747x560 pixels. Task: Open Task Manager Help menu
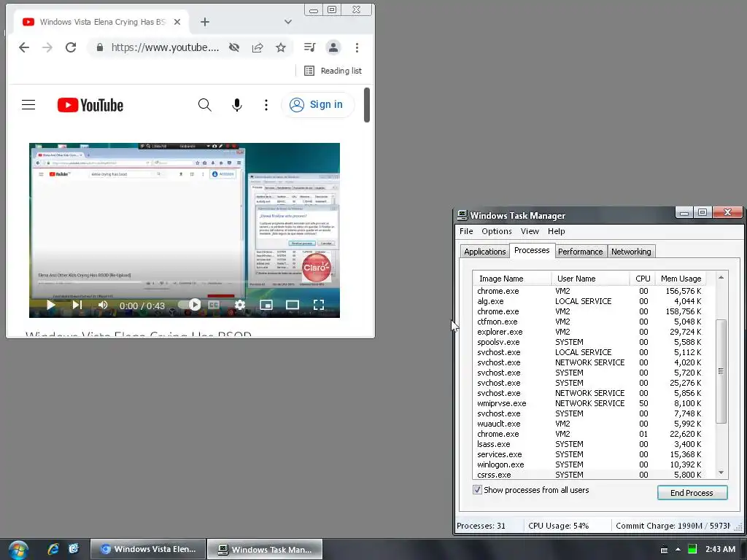556,231
